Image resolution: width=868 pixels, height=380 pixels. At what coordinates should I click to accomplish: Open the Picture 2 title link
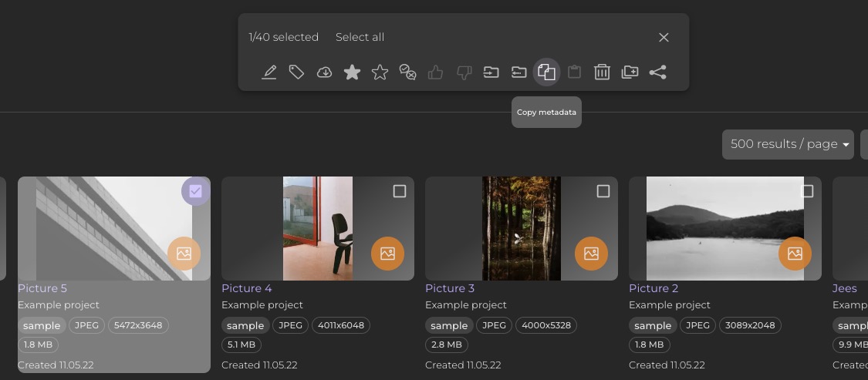pos(653,288)
